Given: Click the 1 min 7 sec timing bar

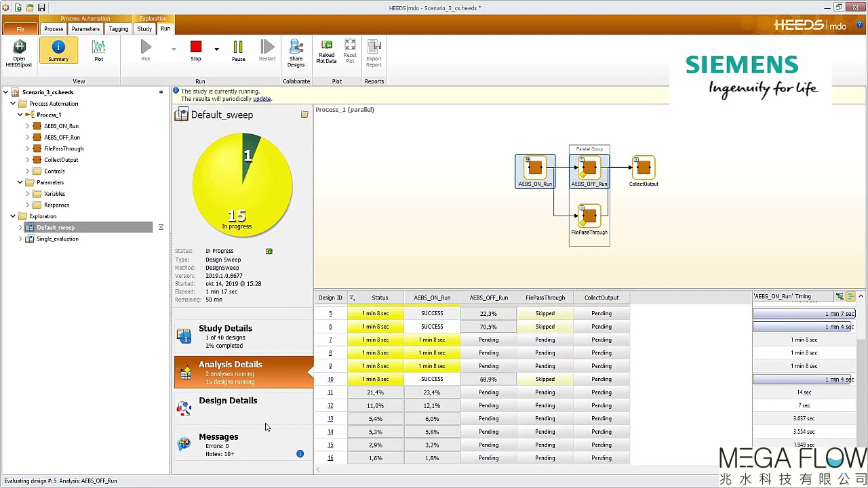Looking at the screenshot, I should coord(804,314).
